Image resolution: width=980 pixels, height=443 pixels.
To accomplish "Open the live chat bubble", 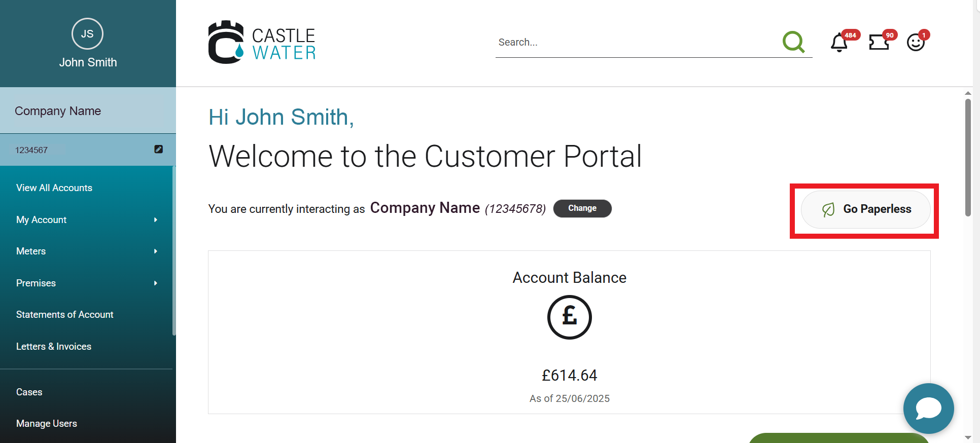I will pyautogui.click(x=928, y=408).
